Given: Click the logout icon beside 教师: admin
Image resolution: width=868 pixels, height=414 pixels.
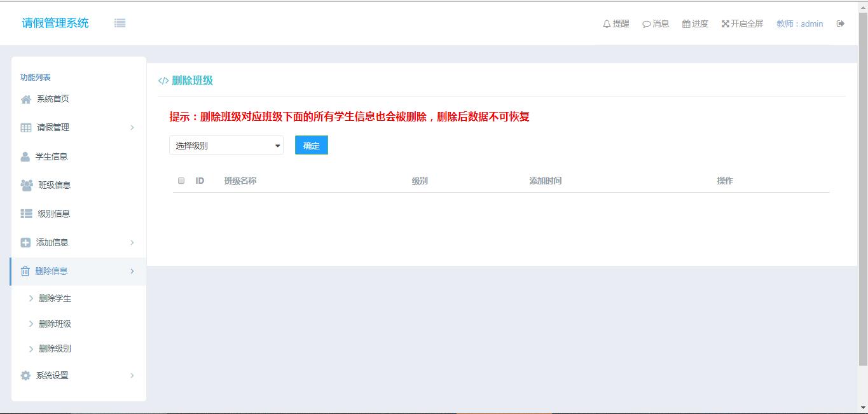Looking at the screenshot, I should click(x=841, y=24).
